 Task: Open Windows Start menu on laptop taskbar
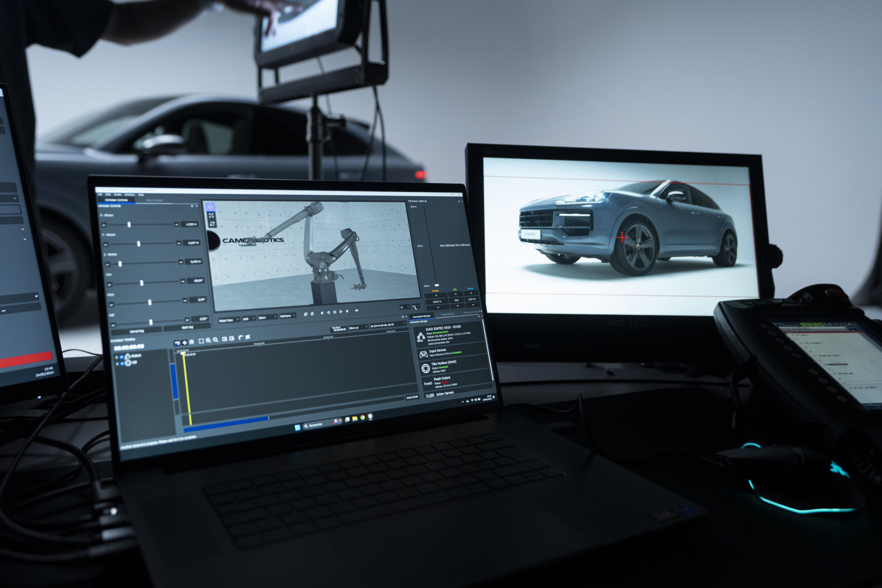pyautogui.click(x=297, y=428)
